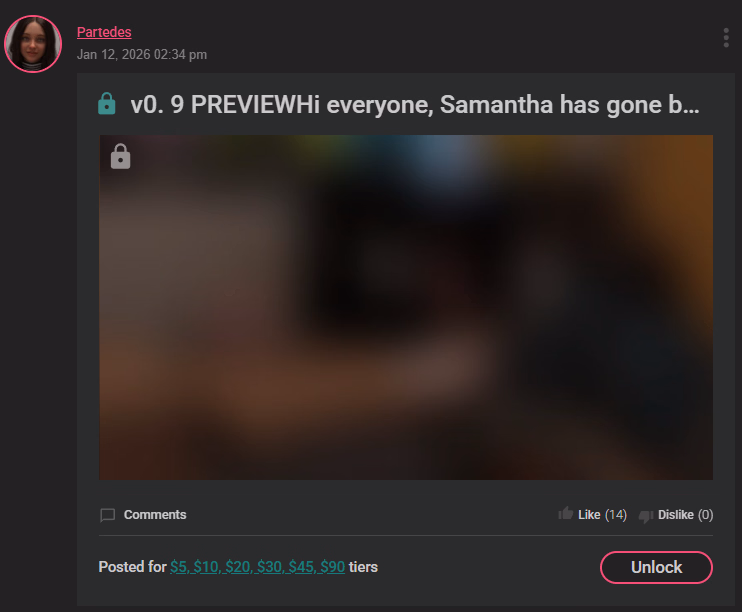This screenshot has width=742, height=612.
Task: Click the Partedes profile avatar
Action: (x=33, y=44)
